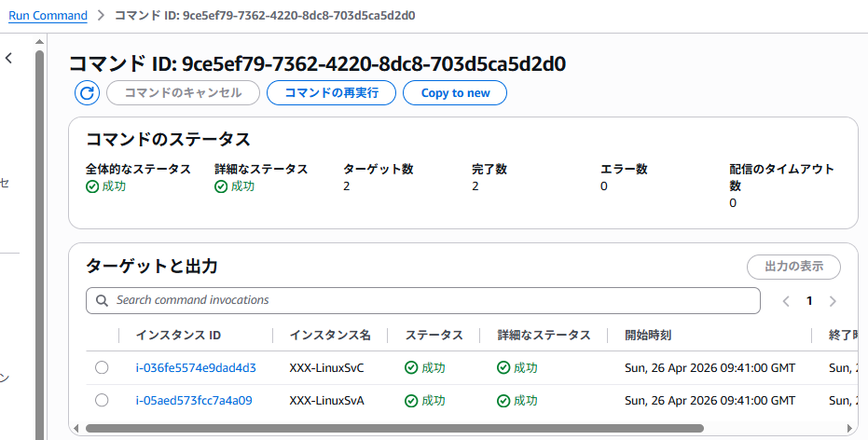Image resolution: width=868 pixels, height=440 pixels.
Task: Click the 配信のタイムアウト数 value 0
Action: [x=733, y=203]
